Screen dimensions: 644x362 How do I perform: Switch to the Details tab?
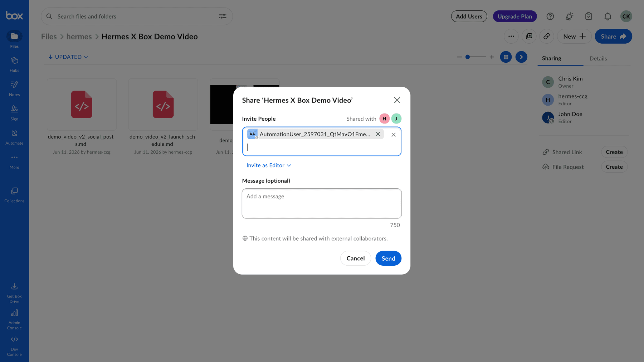[x=598, y=58]
